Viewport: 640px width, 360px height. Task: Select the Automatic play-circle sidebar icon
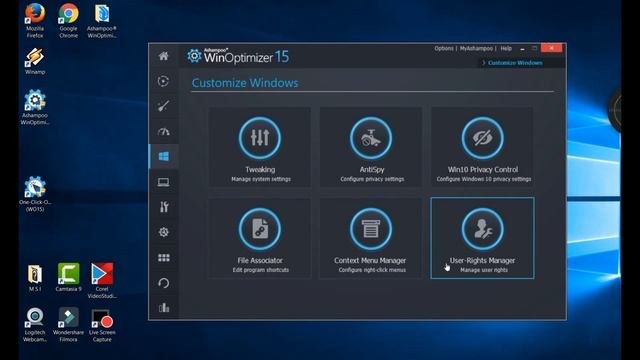click(x=163, y=81)
